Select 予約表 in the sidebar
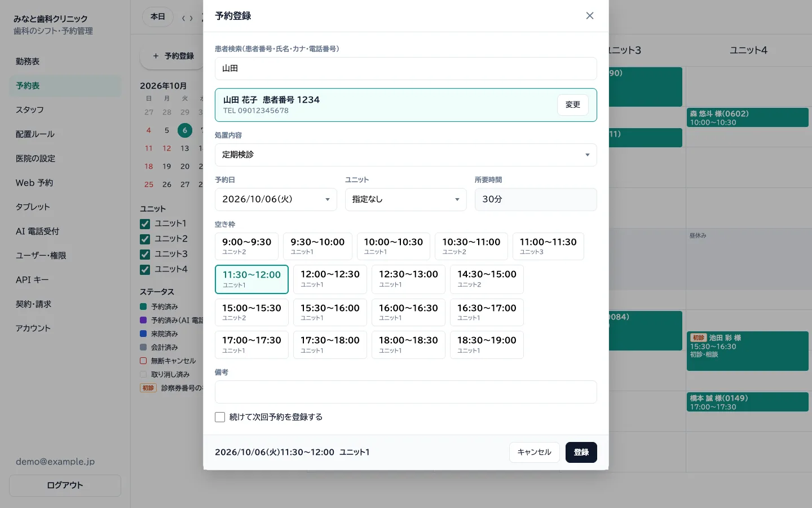Image resolution: width=812 pixels, height=508 pixels. coord(65,86)
